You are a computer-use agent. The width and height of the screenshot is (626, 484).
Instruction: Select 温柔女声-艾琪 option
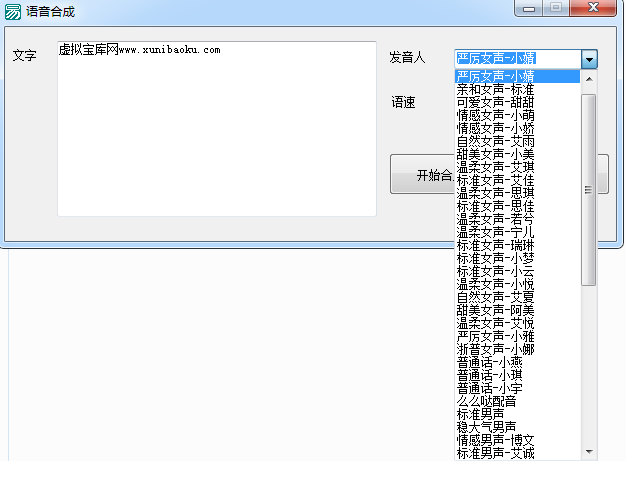(517, 167)
